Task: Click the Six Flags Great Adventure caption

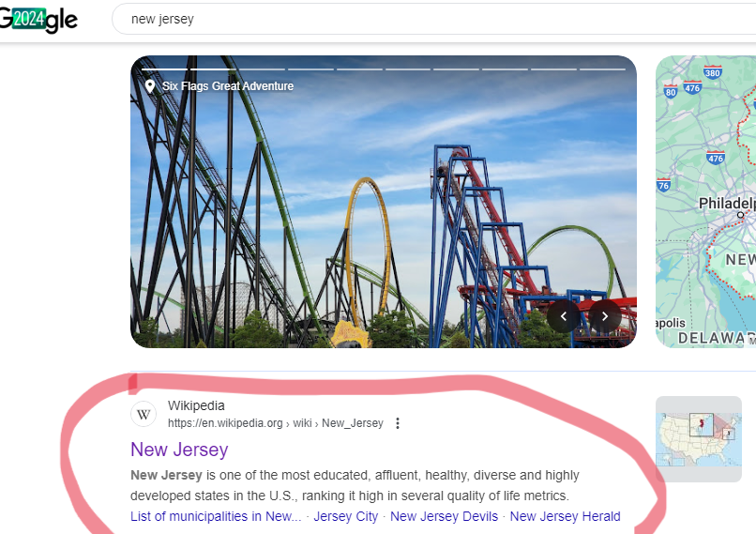Action: click(x=228, y=86)
